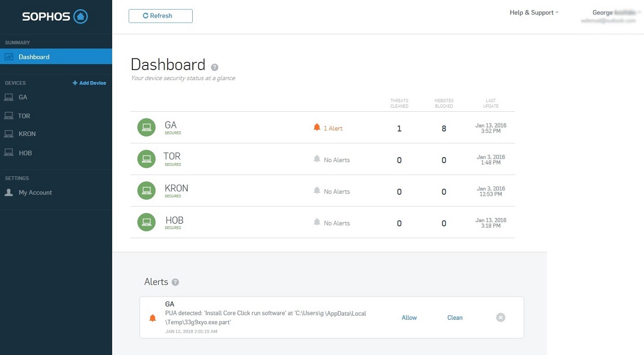This screenshot has width=644, height=355.
Task: Click the Websites Blocked column header
Action: coord(444,103)
